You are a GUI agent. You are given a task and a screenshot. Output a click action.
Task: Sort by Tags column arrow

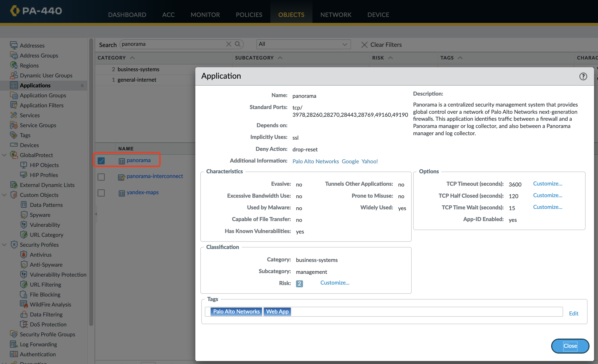point(460,58)
